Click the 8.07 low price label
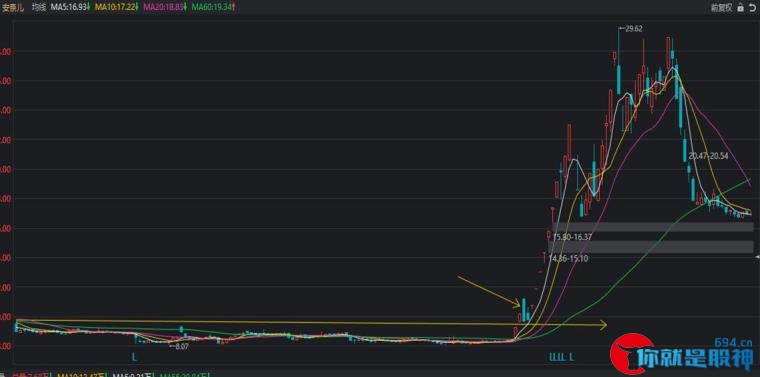Viewport: 760px width, 377px height. (x=181, y=347)
